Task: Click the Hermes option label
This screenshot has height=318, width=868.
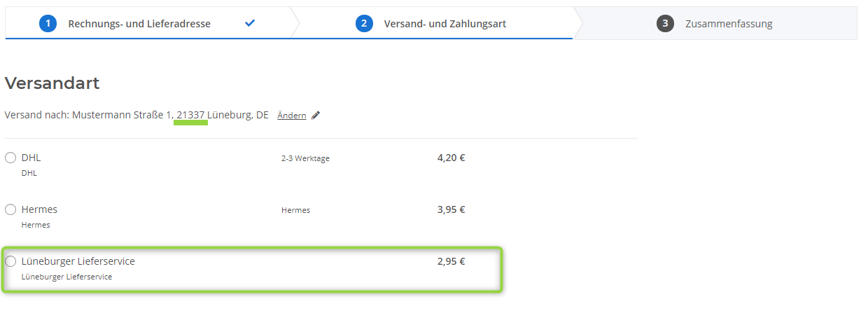Action: pyautogui.click(x=40, y=209)
